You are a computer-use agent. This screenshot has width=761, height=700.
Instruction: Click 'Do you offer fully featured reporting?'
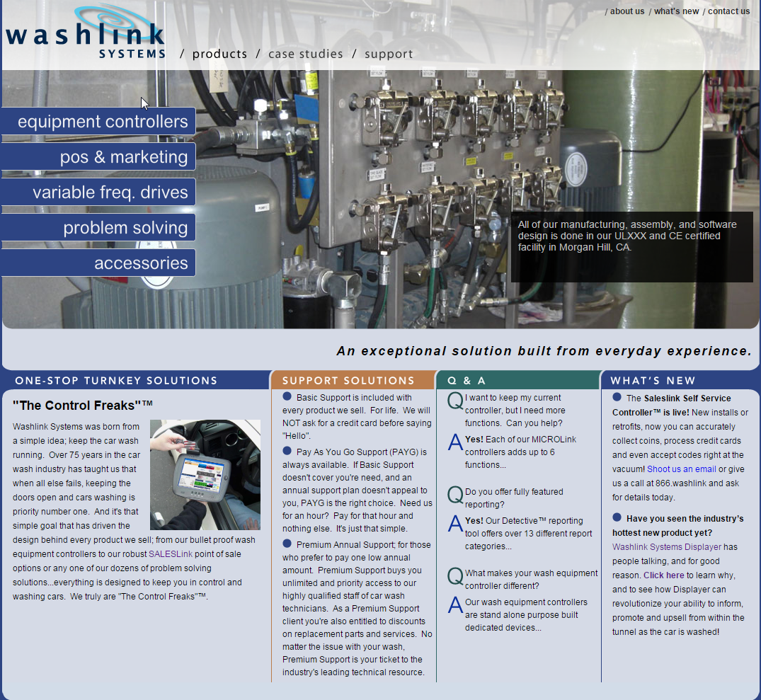[x=514, y=498]
